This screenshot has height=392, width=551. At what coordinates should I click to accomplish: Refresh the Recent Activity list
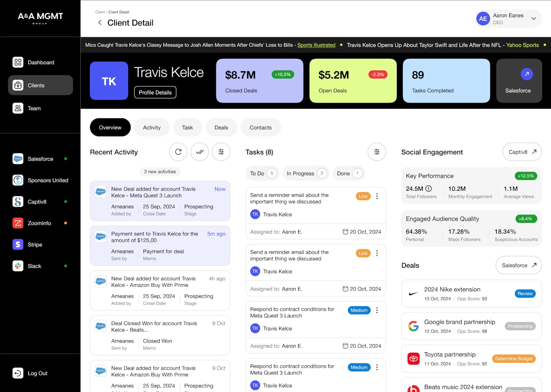pyautogui.click(x=178, y=152)
